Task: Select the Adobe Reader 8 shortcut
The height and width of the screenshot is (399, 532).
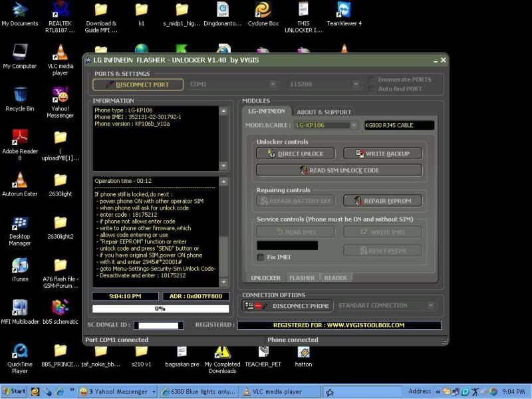Action: point(20,145)
